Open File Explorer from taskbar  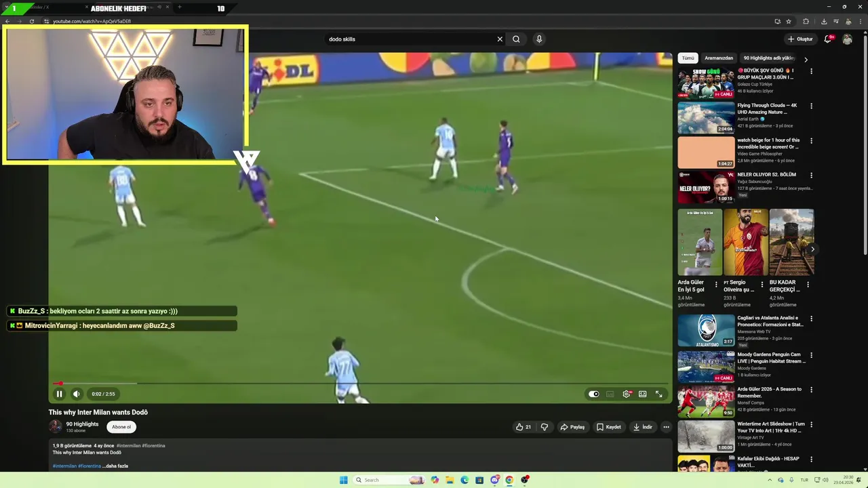click(450, 480)
